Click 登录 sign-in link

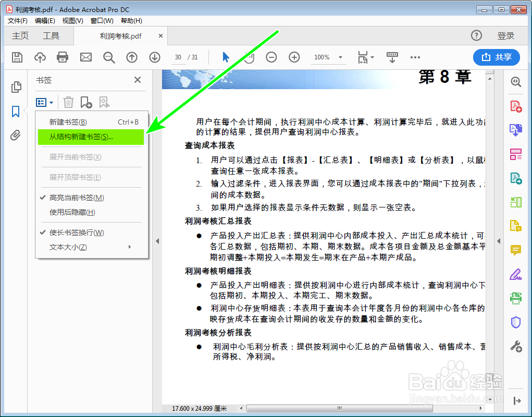coord(505,35)
